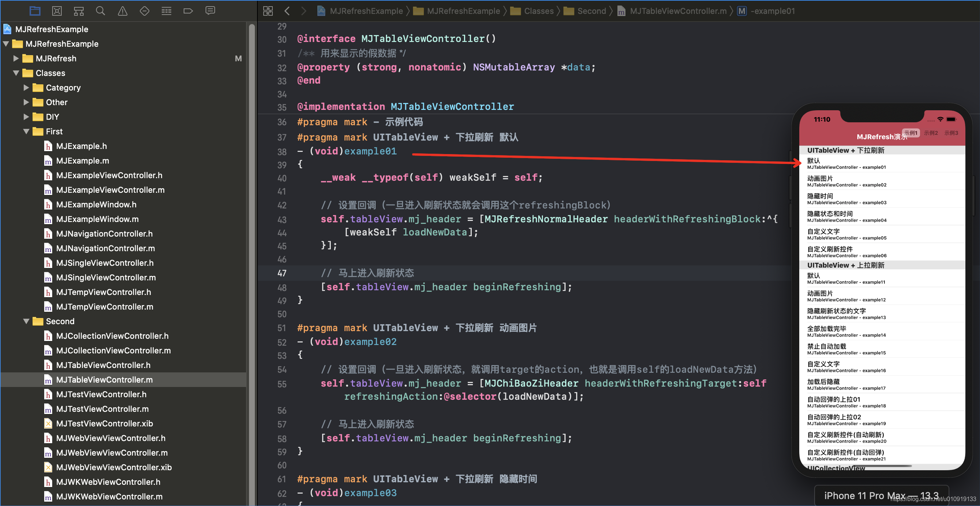The width and height of the screenshot is (980, 506).
Task: Expand the MJRefresh folder
Action: 16,58
